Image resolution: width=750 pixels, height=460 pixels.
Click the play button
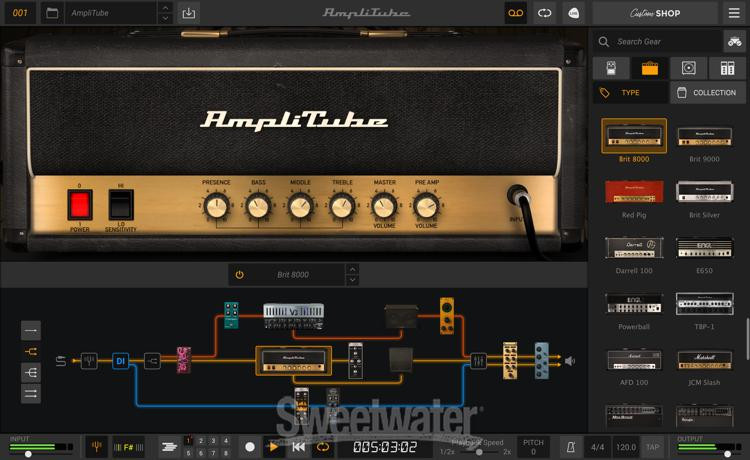tap(274, 447)
